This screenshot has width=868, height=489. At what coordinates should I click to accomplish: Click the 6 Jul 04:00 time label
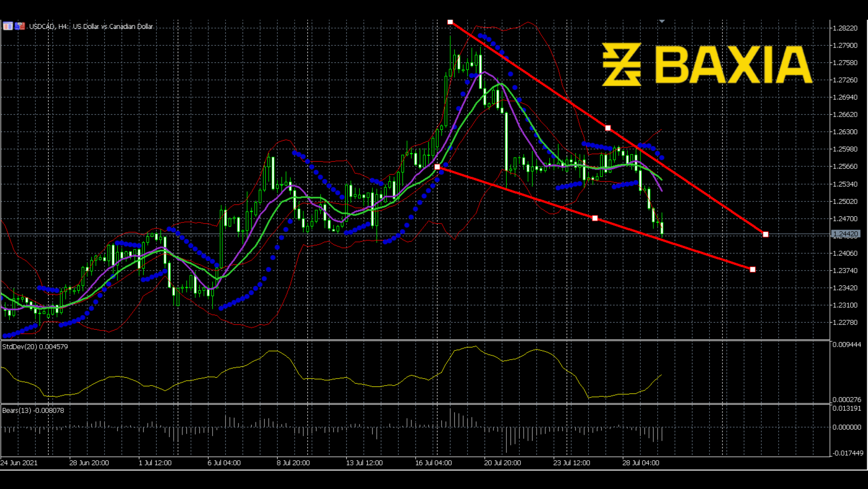coord(224,463)
